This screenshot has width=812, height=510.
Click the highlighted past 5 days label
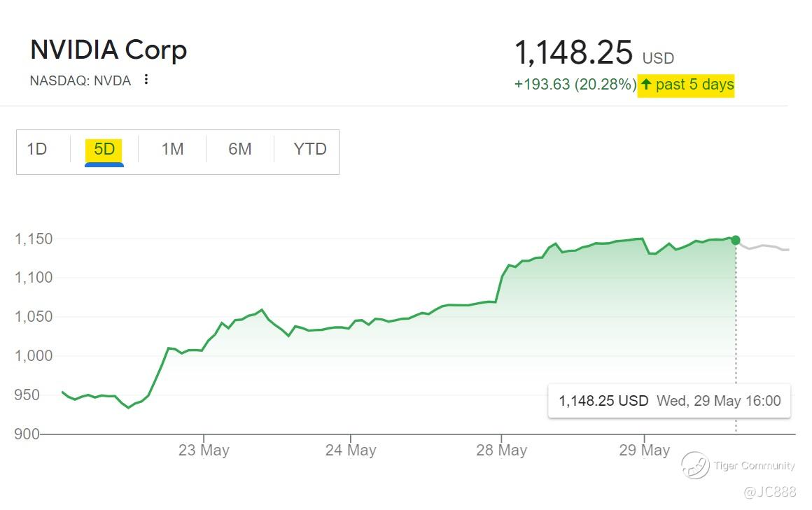[x=694, y=85]
